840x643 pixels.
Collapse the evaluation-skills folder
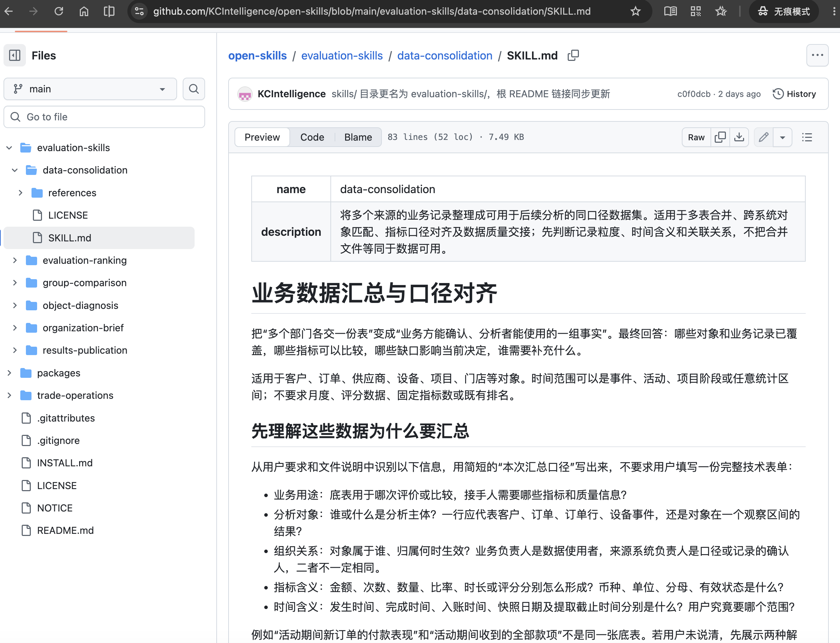point(9,148)
